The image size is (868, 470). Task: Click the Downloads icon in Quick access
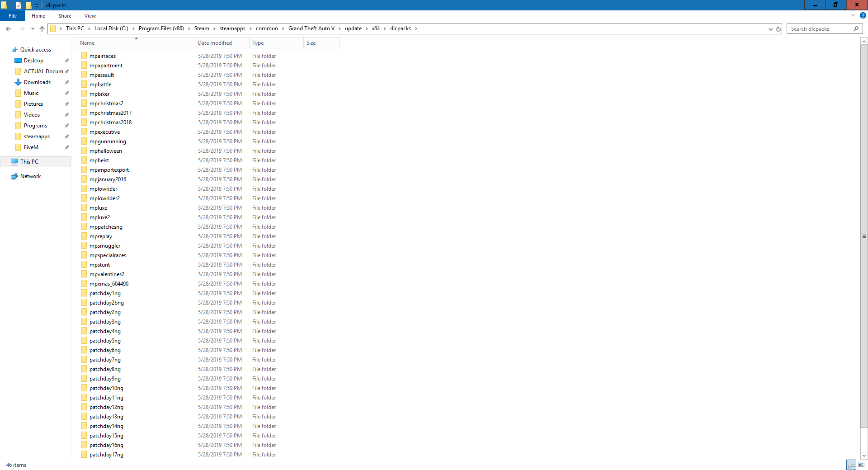click(x=18, y=82)
